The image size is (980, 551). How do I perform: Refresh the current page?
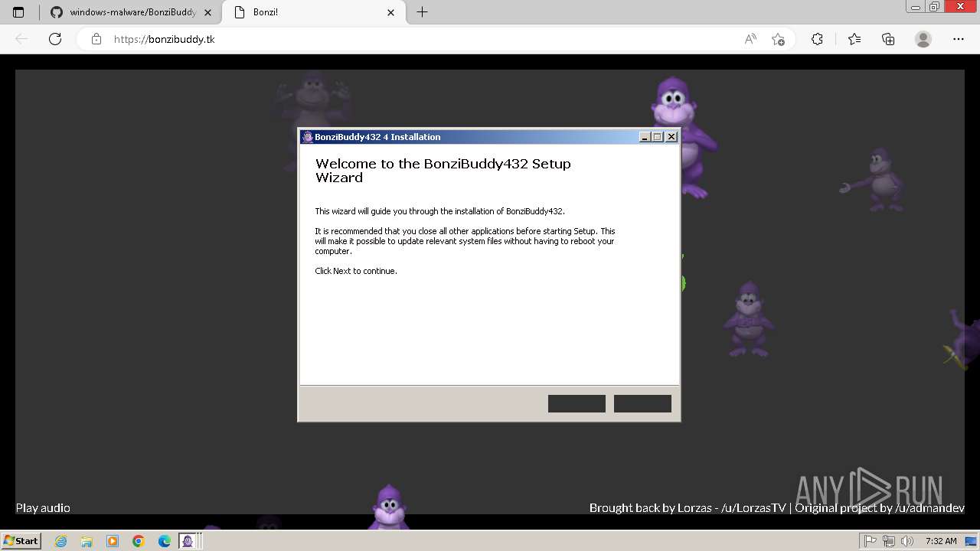pyautogui.click(x=55, y=39)
